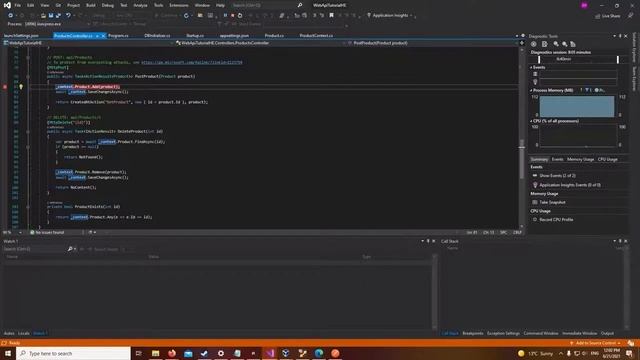Click the Record CPU Profile option

tap(556, 220)
